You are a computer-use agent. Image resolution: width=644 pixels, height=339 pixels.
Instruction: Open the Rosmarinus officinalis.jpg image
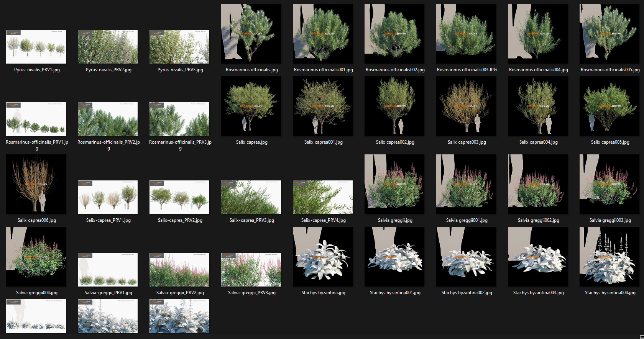pos(251,34)
